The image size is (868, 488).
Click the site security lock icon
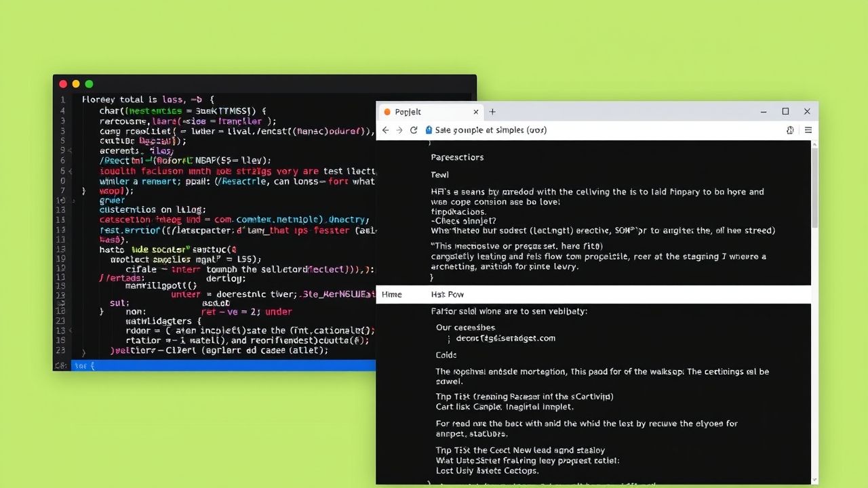pyautogui.click(x=429, y=129)
